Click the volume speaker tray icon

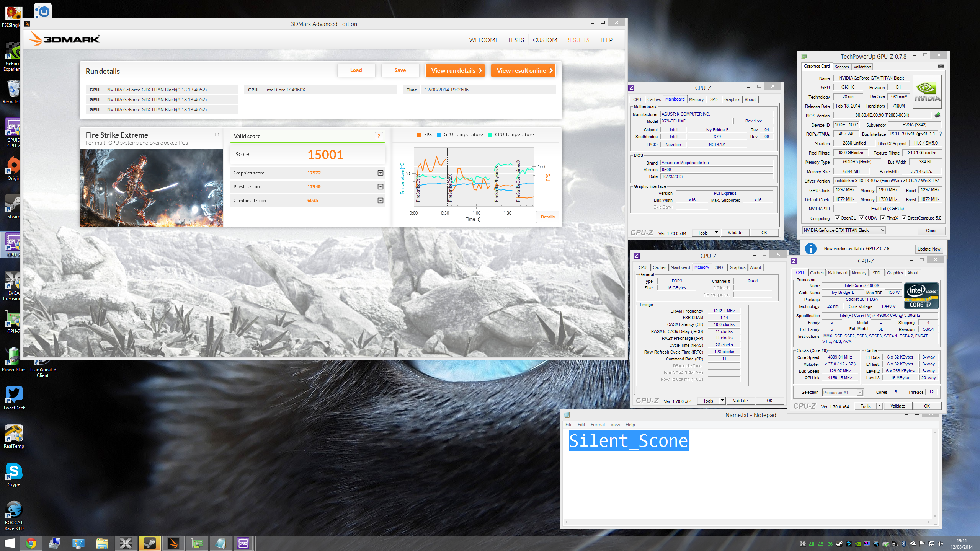click(941, 544)
